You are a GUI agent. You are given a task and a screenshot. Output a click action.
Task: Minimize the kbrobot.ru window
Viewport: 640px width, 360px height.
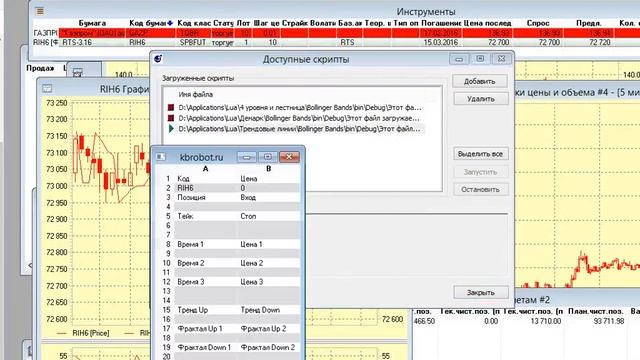click(247, 157)
